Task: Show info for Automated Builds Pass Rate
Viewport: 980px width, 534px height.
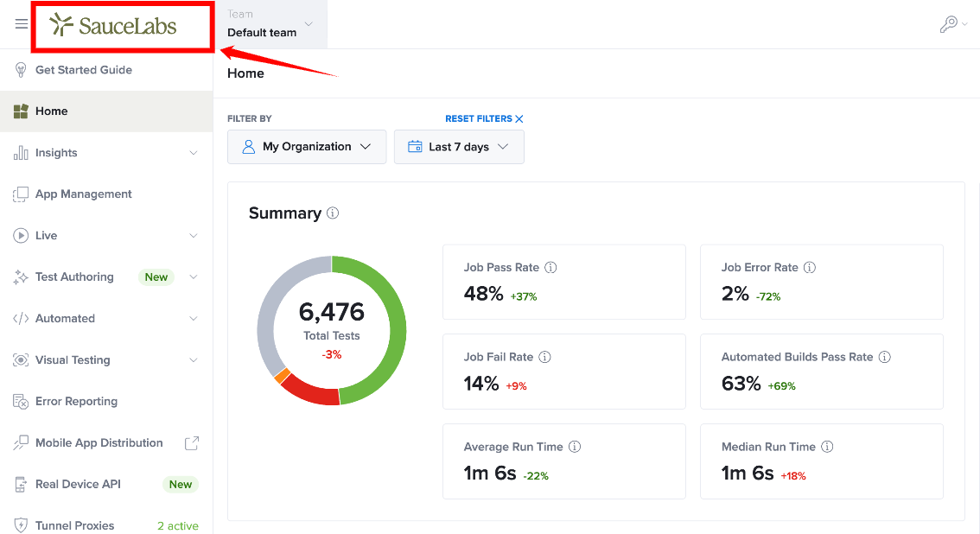Action: click(x=884, y=357)
